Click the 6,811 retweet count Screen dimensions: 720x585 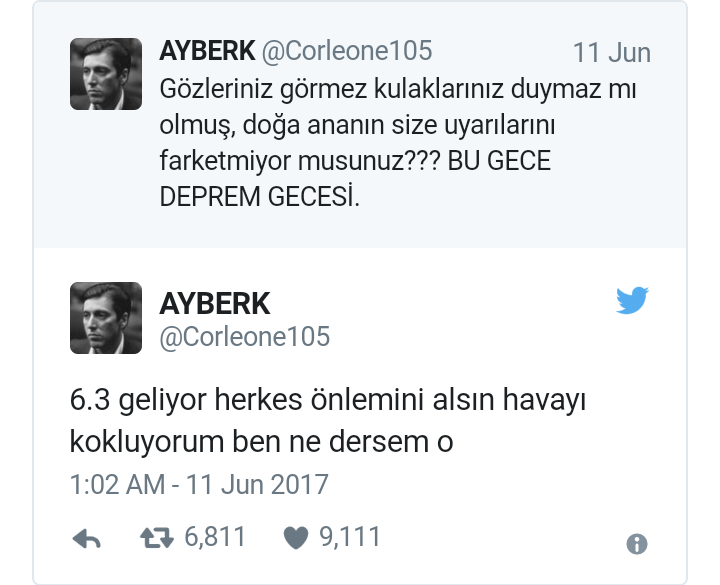click(x=215, y=537)
